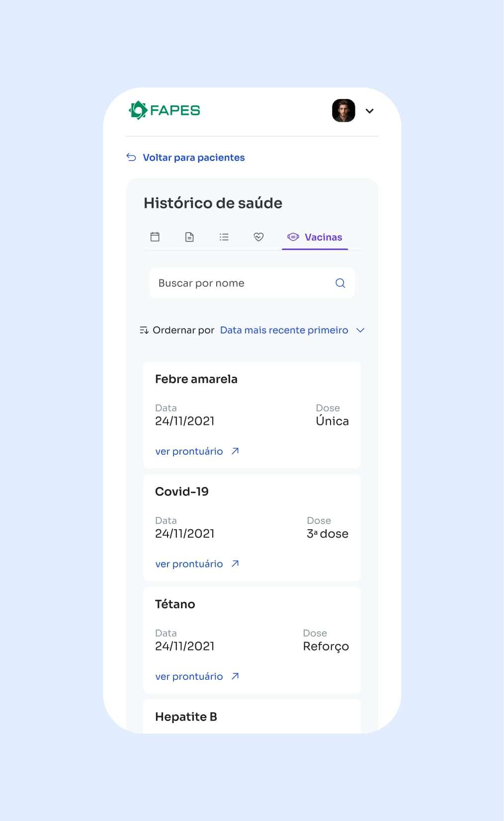
Task: Open the document tab icon
Action: click(189, 237)
